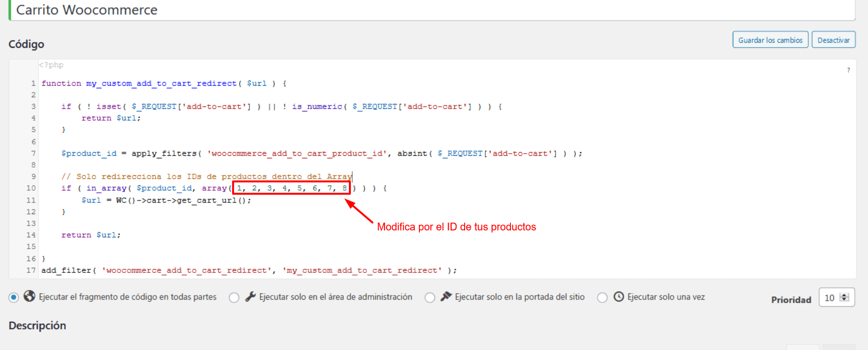Click line 4 'return $url;' statement

(111, 118)
